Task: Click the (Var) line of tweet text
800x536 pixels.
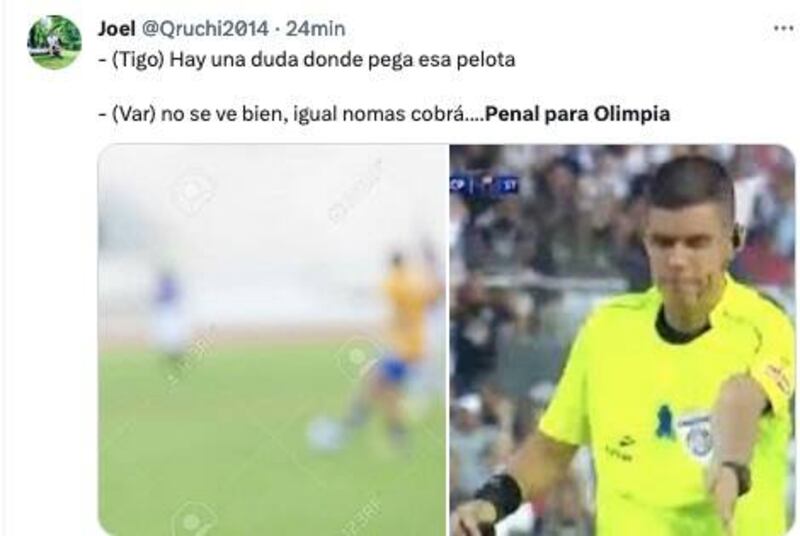Action: click(384, 114)
